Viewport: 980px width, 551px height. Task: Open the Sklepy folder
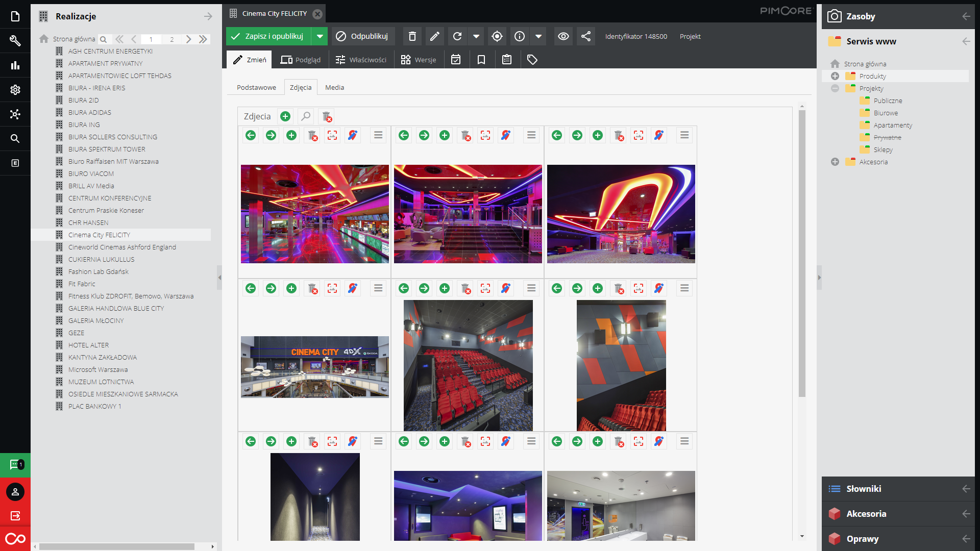click(883, 149)
